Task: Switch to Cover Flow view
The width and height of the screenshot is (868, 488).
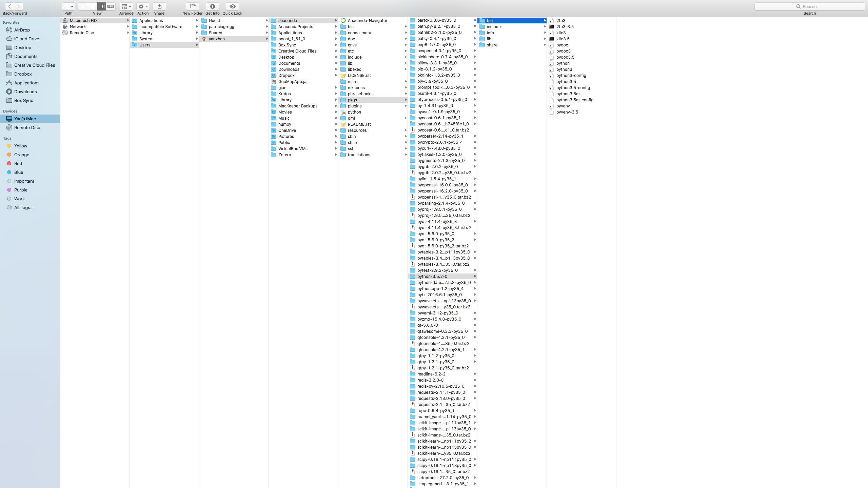Action: (111, 6)
